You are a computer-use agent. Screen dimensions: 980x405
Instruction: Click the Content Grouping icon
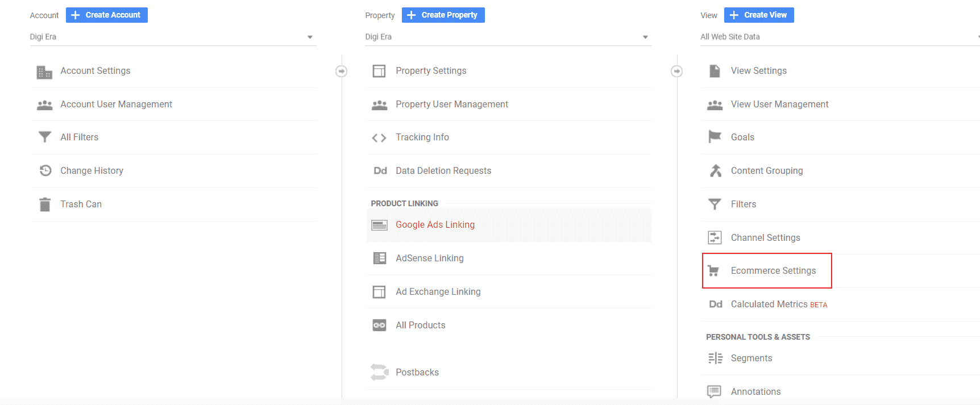click(x=715, y=171)
